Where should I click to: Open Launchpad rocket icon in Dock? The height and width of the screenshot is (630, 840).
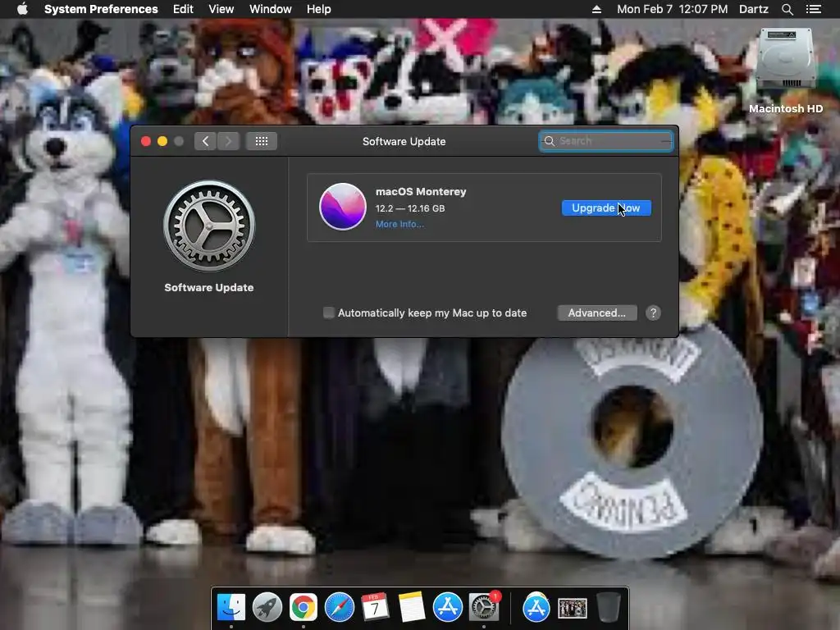(x=267, y=607)
